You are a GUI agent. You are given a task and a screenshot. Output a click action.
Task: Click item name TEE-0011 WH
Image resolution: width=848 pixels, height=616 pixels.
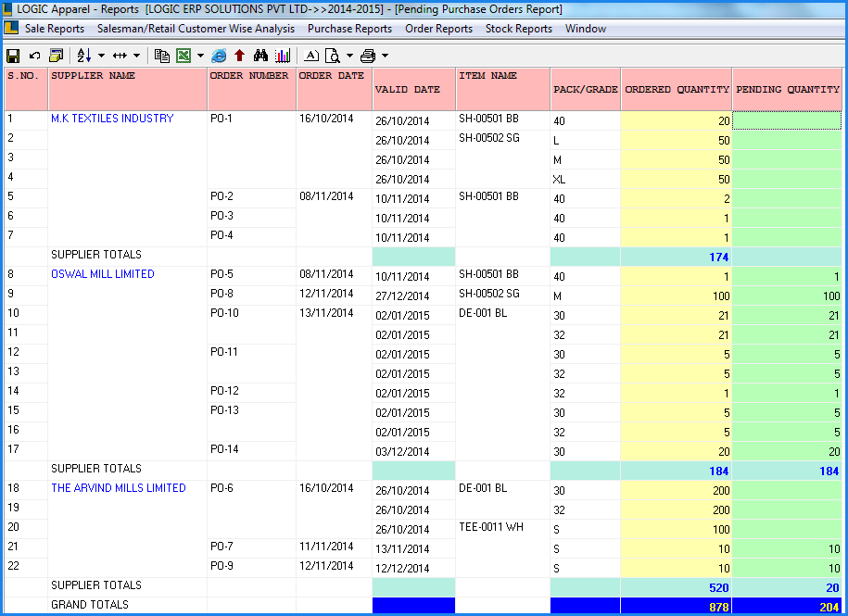491,527
